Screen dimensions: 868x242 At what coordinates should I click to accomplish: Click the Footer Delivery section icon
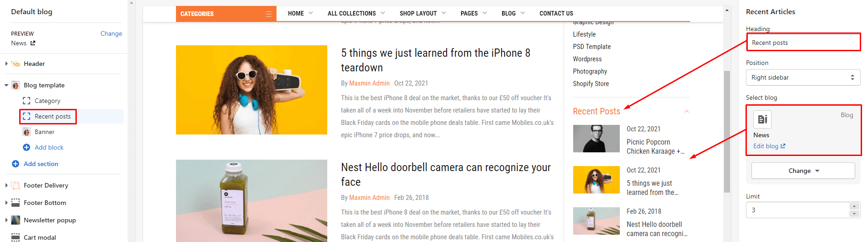coord(16,185)
